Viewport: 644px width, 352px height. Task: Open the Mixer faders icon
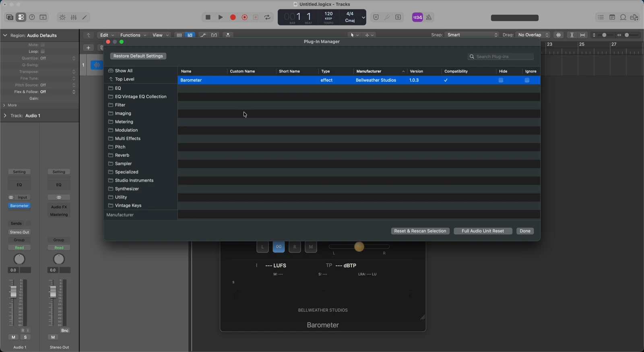tap(74, 17)
